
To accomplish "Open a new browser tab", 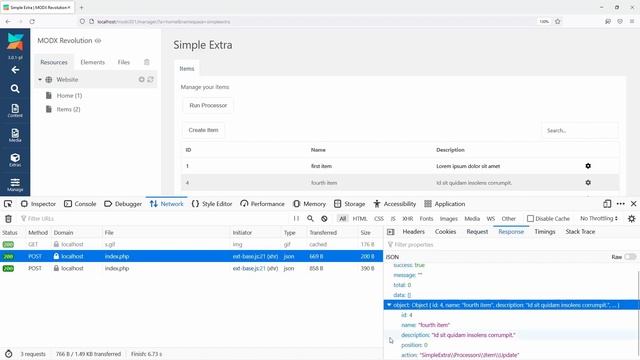I will coord(81,7).
